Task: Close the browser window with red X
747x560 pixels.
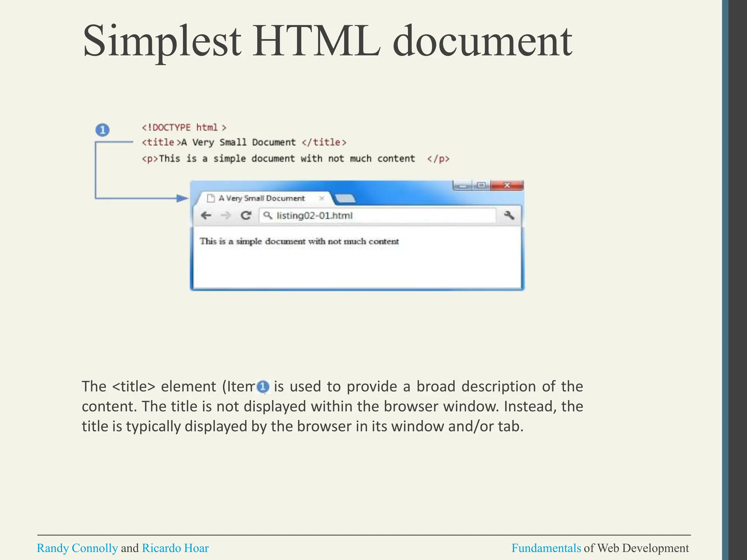Action: coord(507,186)
